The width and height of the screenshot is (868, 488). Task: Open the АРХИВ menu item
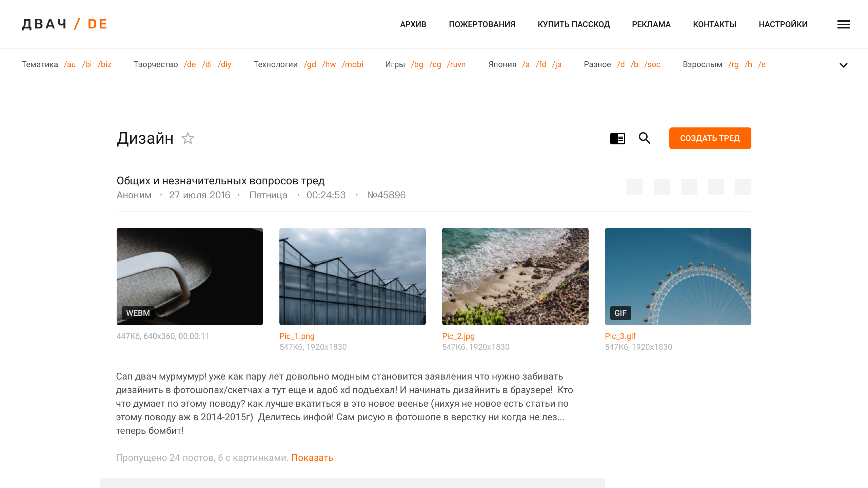(x=413, y=24)
